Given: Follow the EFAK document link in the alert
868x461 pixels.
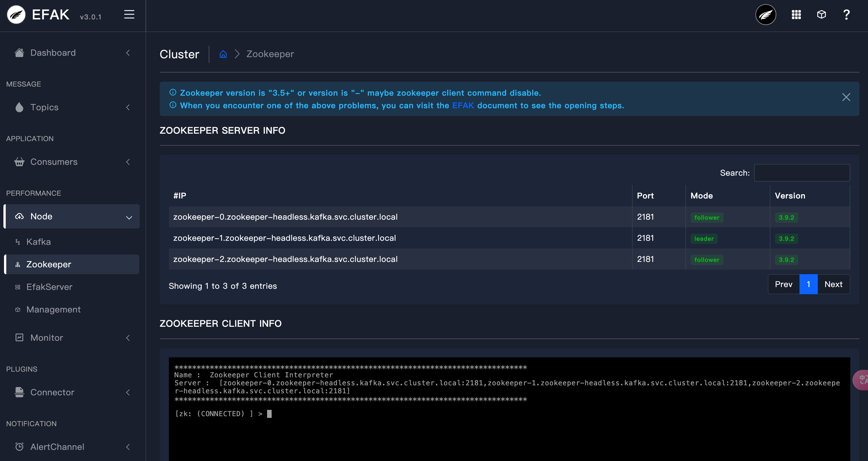Looking at the screenshot, I should pyautogui.click(x=463, y=106).
